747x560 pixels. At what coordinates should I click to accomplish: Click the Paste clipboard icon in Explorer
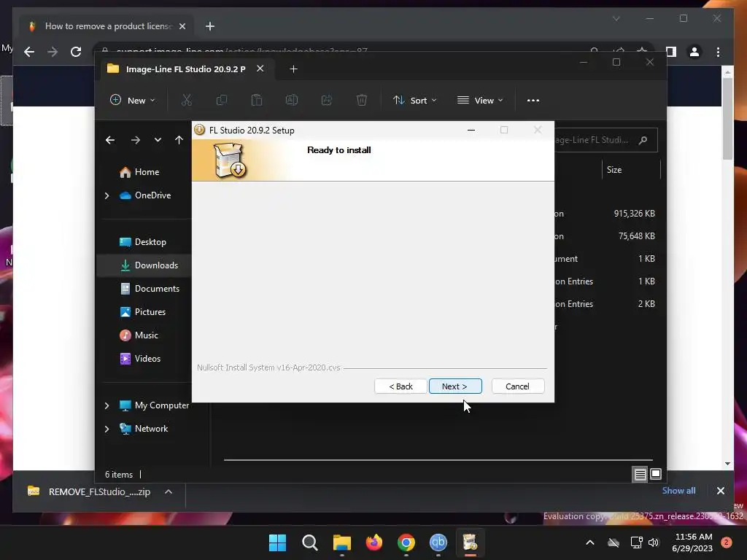coord(257,100)
